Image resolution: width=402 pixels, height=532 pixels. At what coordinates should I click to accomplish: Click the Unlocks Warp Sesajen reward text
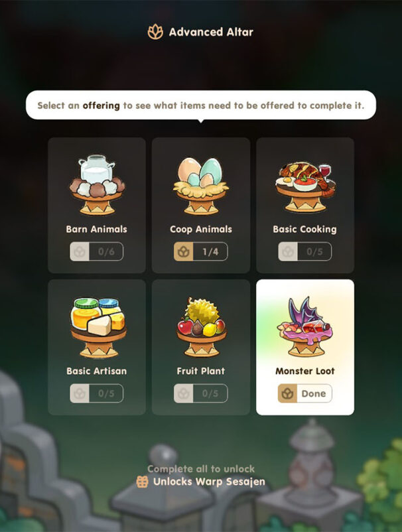(x=209, y=482)
